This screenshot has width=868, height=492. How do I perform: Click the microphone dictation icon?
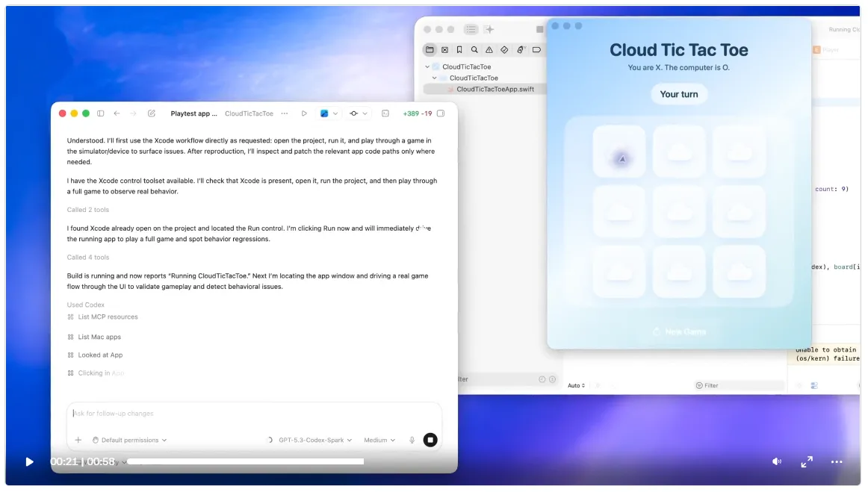[412, 440]
